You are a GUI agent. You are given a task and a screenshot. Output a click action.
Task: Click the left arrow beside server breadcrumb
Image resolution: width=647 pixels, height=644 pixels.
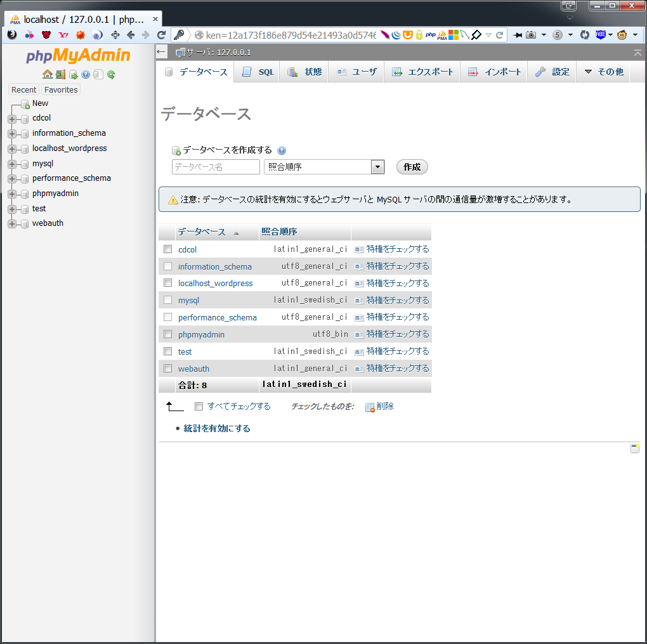coord(161,52)
